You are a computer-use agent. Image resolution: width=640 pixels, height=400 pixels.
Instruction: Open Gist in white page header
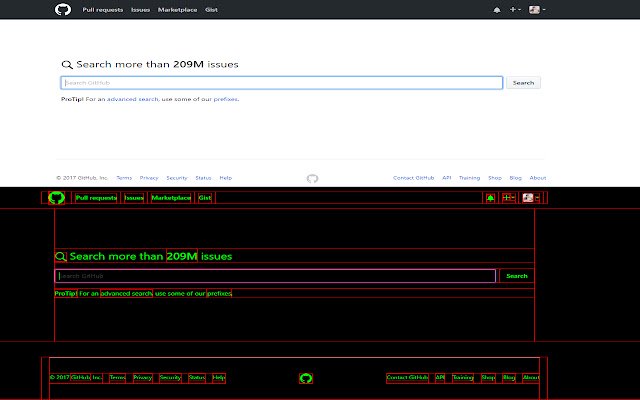pos(211,10)
